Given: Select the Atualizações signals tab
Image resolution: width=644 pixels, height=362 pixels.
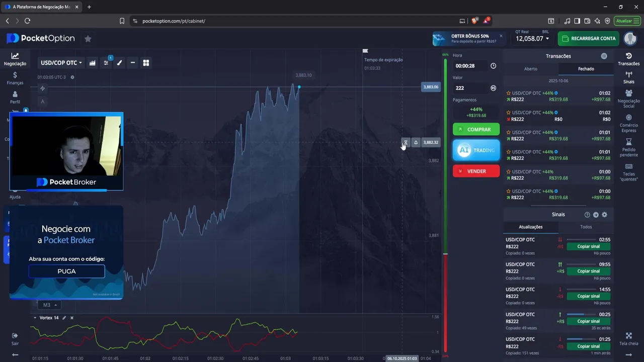Looking at the screenshot, I should click(531, 227).
